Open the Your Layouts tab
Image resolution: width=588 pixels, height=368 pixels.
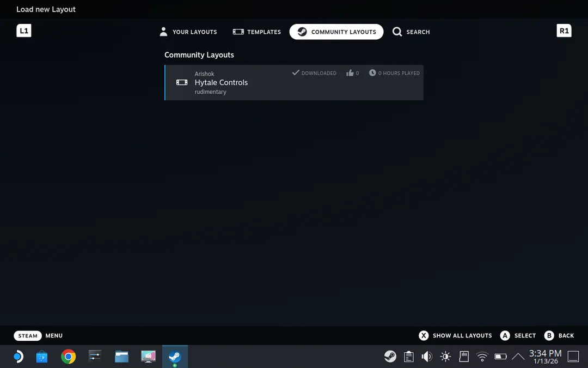(188, 32)
